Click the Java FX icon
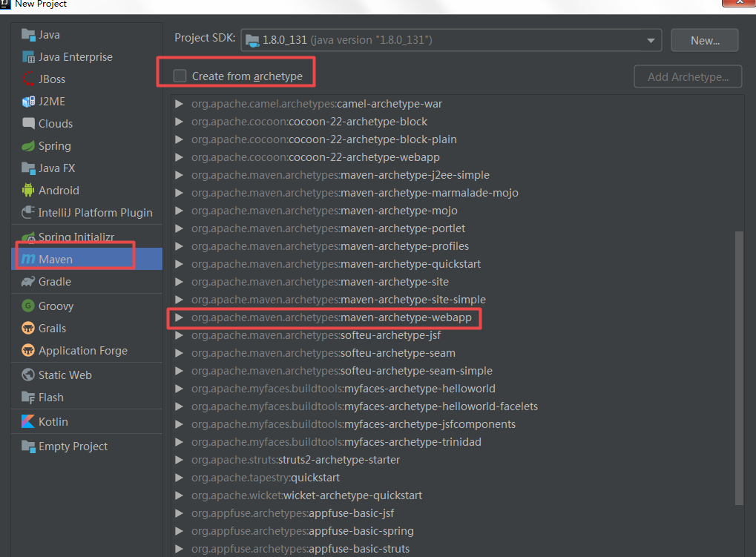756x557 pixels. click(x=28, y=168)
